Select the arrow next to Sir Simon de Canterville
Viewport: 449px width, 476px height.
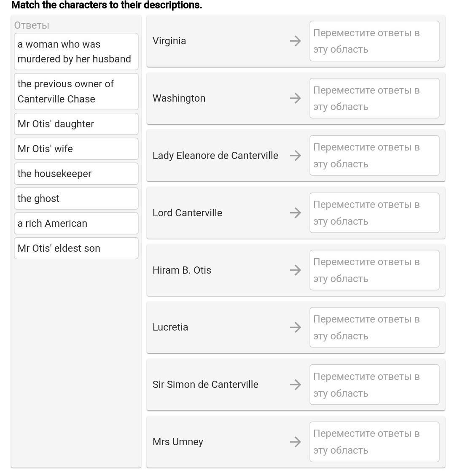296,385
